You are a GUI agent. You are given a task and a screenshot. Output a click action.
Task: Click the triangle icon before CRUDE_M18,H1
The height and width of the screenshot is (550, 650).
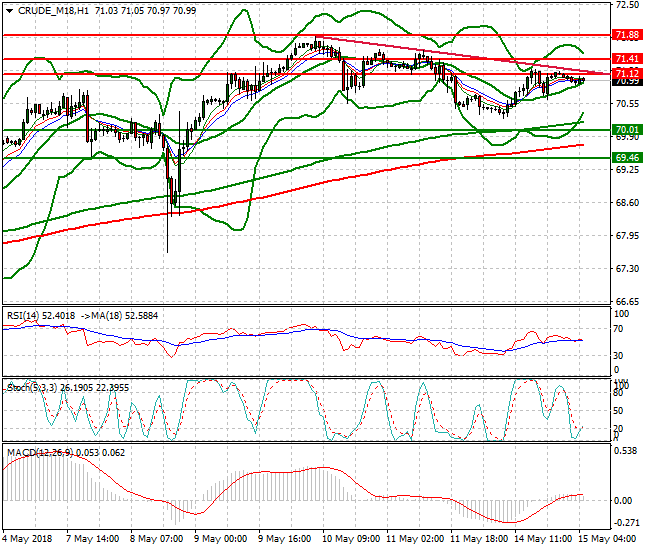pyautogui.click(x=9, y=9)
